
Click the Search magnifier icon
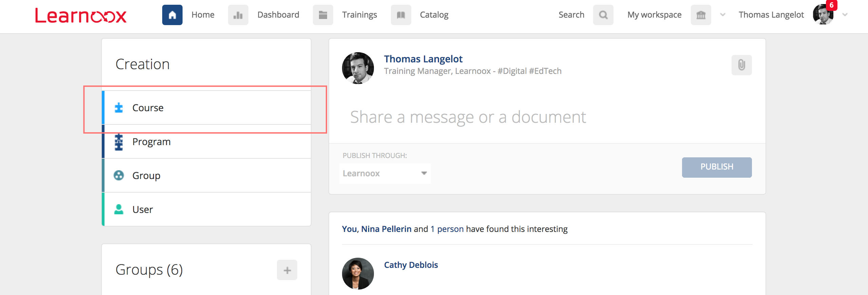[x=603, y=15]
